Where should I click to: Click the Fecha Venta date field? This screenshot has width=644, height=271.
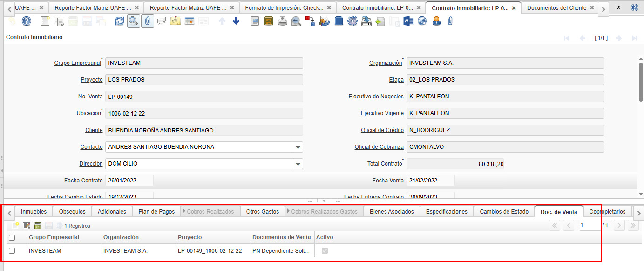pyautogui.click(x=430, y=181)
